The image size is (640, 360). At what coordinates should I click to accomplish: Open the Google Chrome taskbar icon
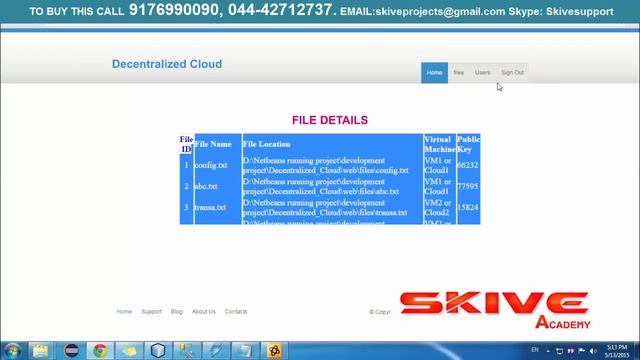point(100,351)
